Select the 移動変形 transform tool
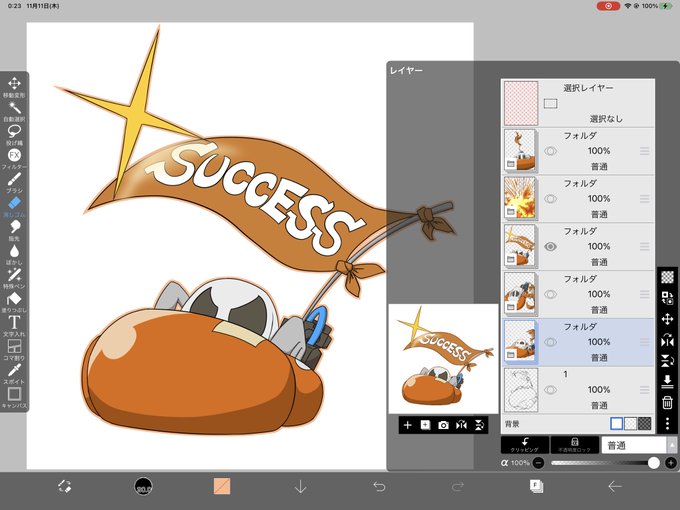 click(x=14, y=86)
